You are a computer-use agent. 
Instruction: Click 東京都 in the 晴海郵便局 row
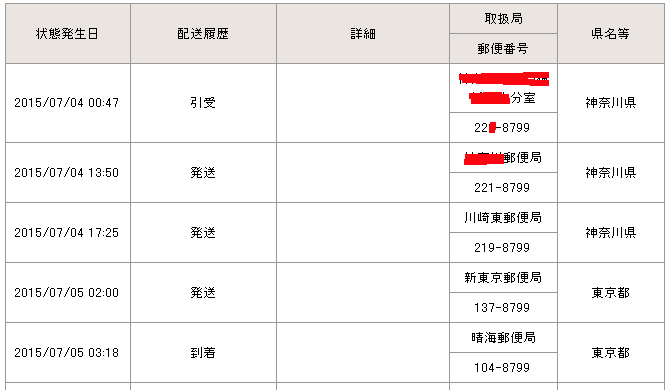(x=611, y=353)
